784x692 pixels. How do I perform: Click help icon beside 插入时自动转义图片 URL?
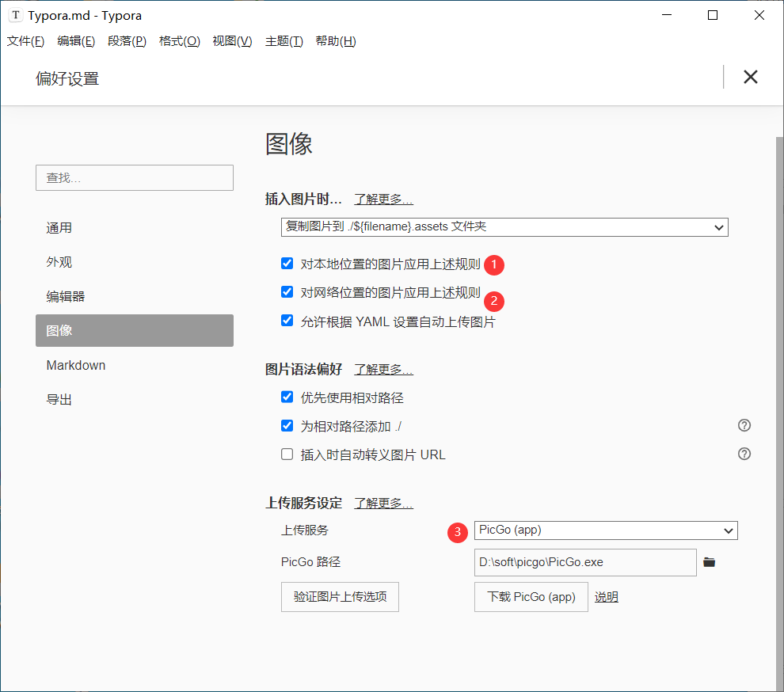[744, 454]
